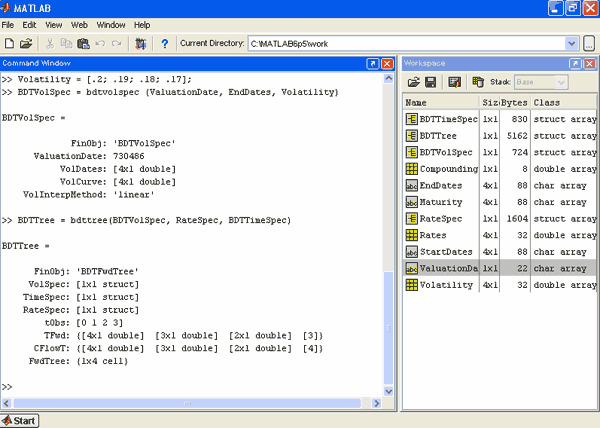The image size is (600, 428).
Task: Close the Workspace panel
Action: click(590, 63)
